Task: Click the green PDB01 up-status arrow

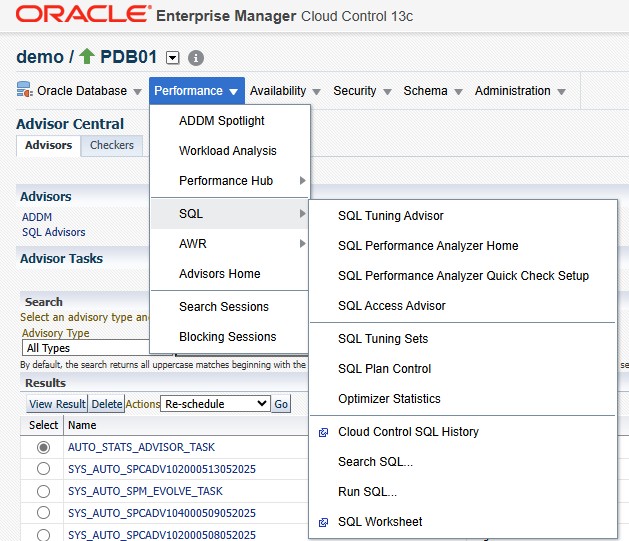Action: [88, 58]
